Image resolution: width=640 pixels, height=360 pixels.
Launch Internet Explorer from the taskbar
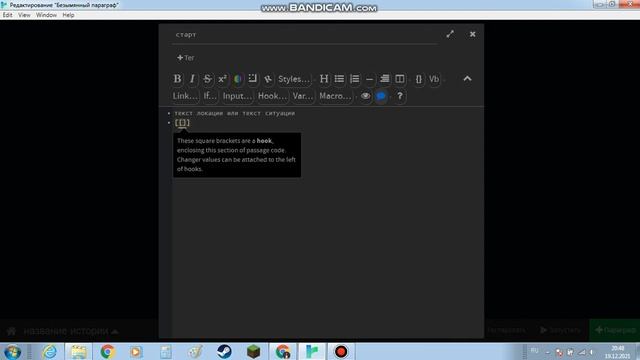tap(50, 352)
